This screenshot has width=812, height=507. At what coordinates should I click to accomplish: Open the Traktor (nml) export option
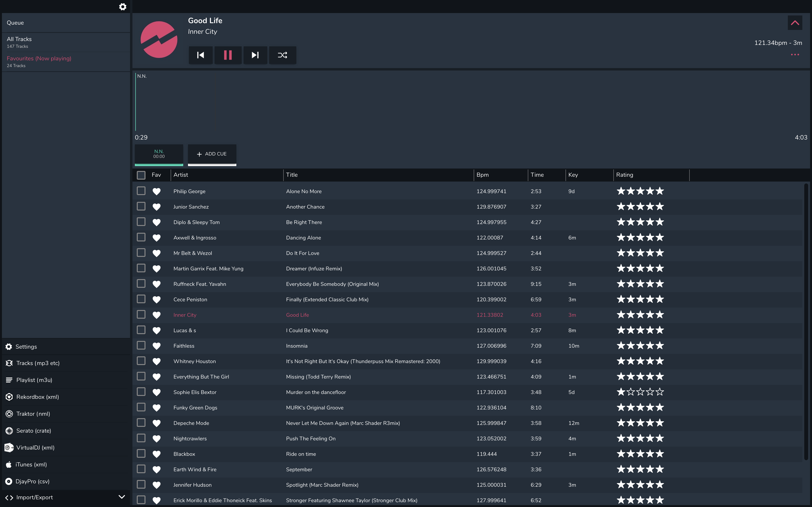click(x=33, y=413)
